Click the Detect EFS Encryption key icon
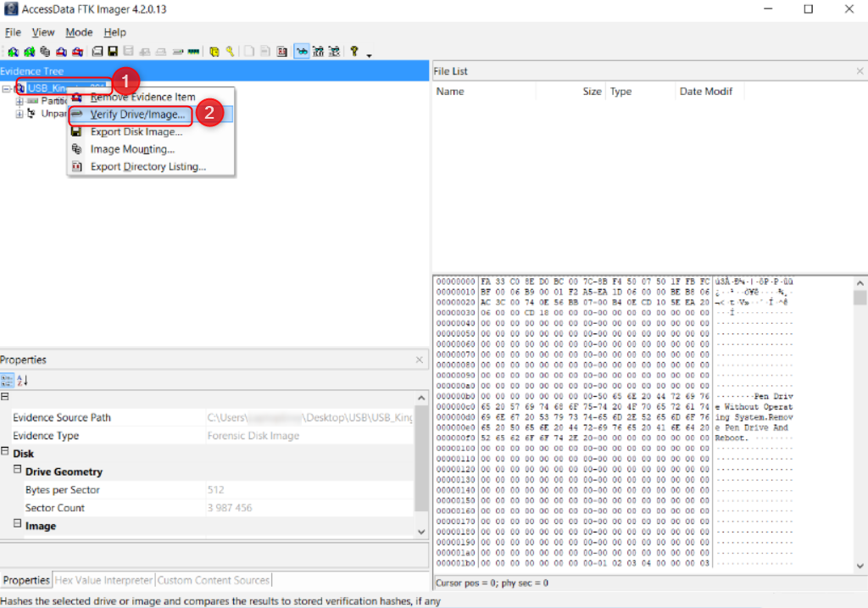The image size is (868, 608). point(230,52)
